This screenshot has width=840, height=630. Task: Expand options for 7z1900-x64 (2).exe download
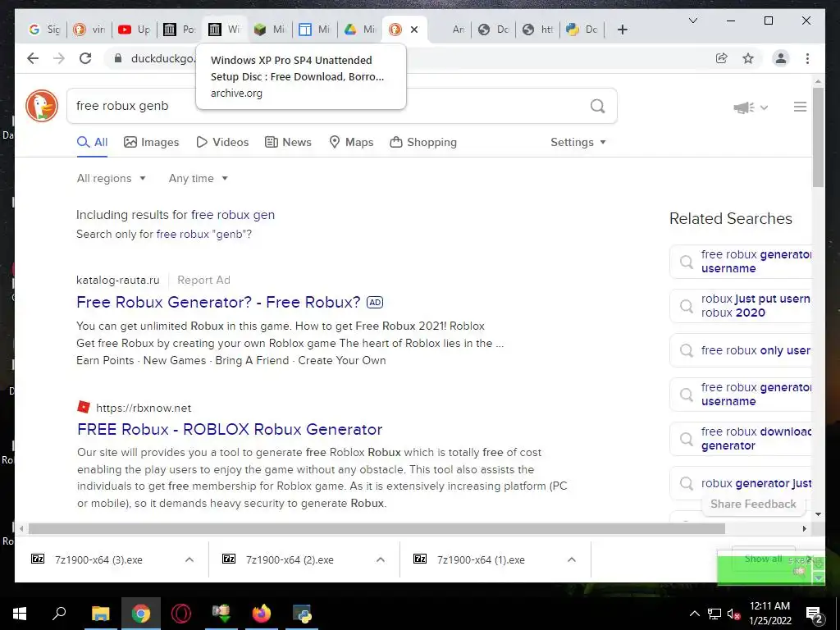tap(381, 559)
